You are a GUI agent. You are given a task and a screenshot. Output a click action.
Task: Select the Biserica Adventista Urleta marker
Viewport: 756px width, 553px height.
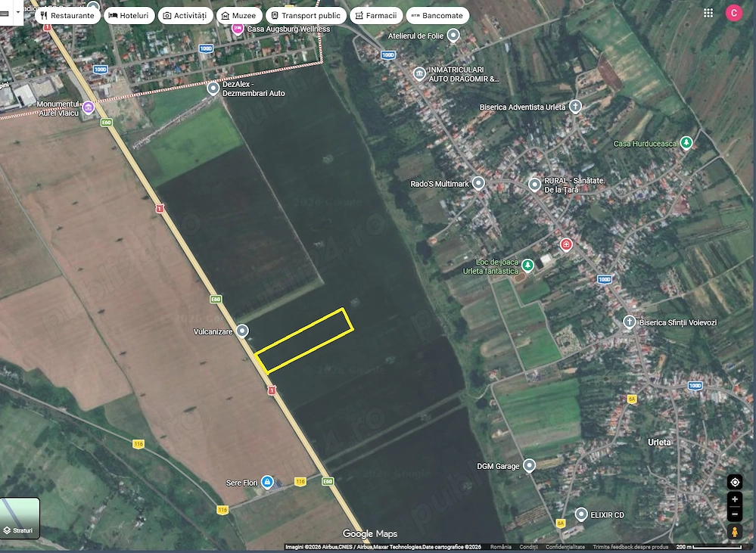(x=574, y=107)
